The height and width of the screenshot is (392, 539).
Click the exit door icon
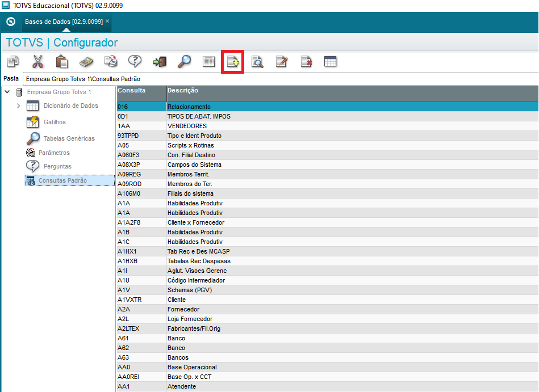pyautogui.click(x=160, y=62)
